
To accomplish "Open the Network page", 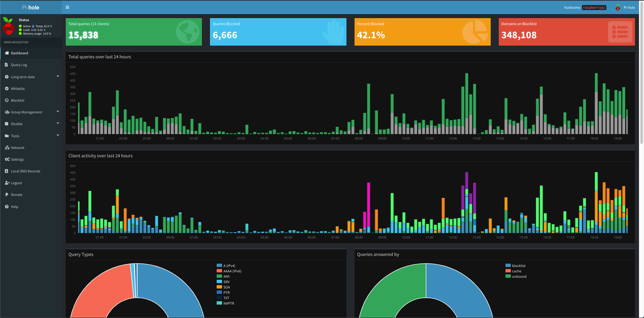I will [x=31, y=148].
